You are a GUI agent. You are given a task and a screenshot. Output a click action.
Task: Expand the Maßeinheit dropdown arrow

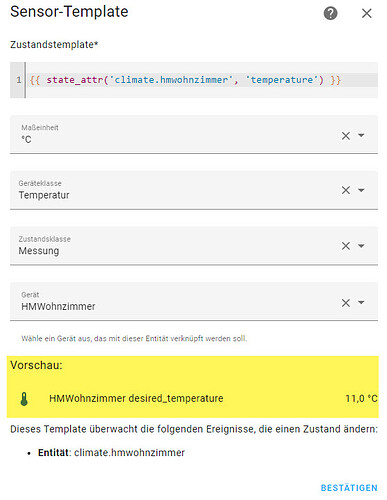tap(361, 135)
